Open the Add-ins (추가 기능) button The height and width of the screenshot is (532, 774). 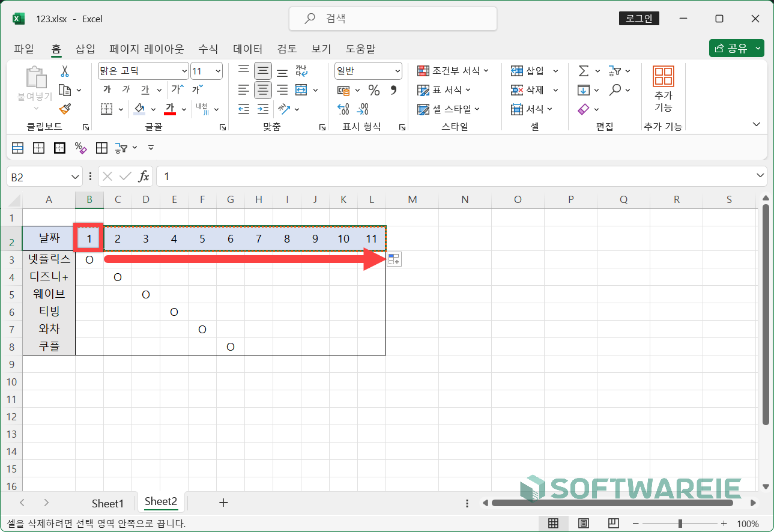(663, 89)
